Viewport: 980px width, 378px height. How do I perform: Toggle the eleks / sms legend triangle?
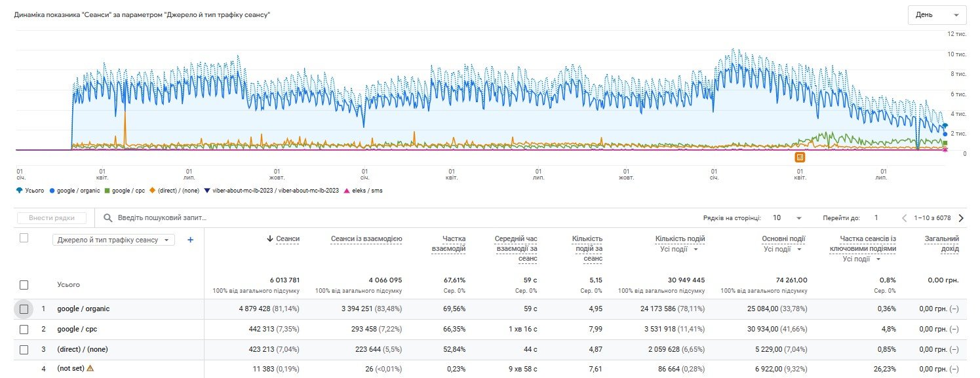[x=346, y=191]
